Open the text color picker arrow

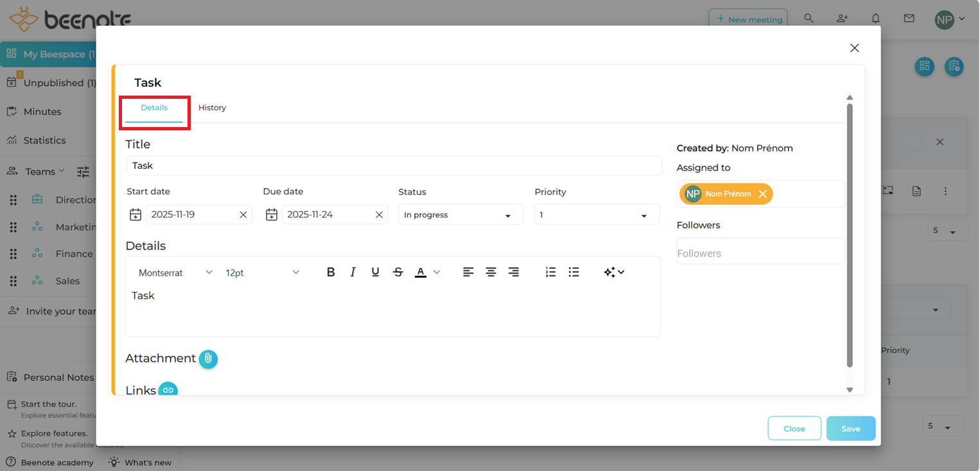437,272
